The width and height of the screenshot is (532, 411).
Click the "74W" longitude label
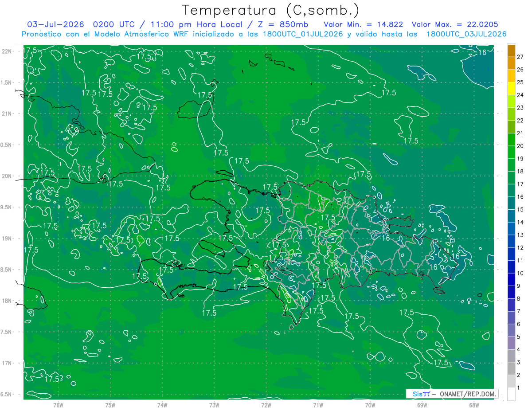tap(162, 405)
